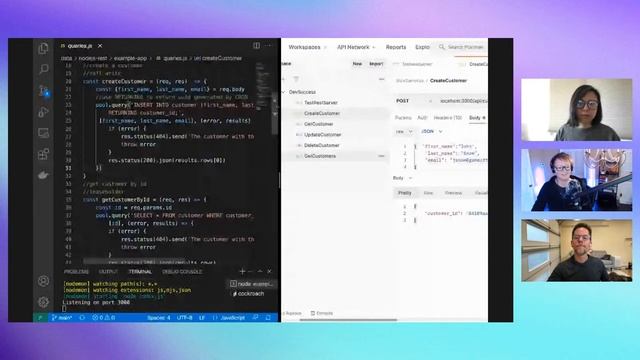The image size is (640, 360).
Task: Open the sidebar more options ellipsis
Action: [382, 79]
